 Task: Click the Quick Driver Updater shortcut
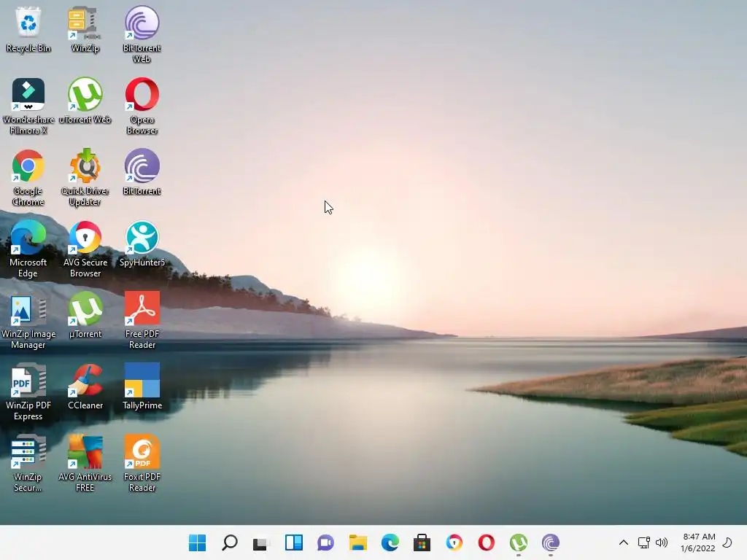pyautogui.click(x=85, y=178)
